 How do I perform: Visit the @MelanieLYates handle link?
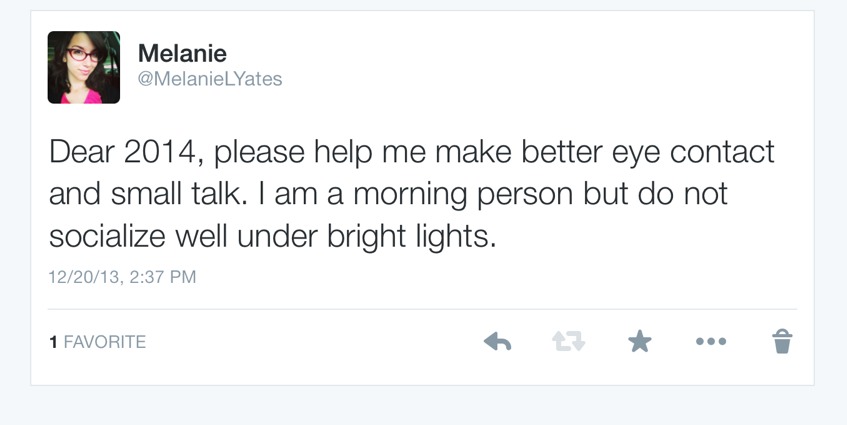point(210,79)
